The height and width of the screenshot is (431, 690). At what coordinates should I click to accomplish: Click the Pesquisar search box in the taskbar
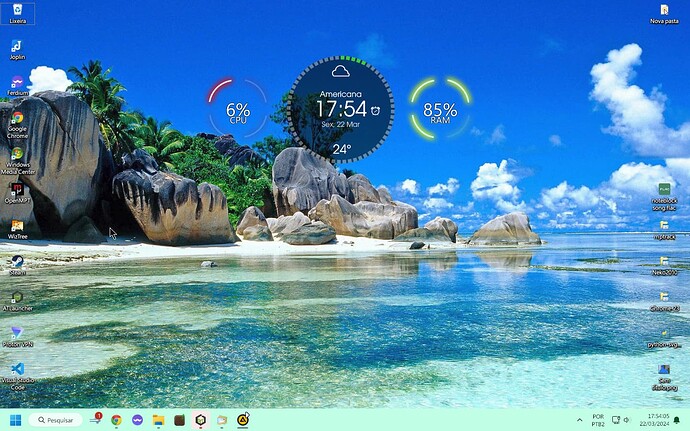56,420
